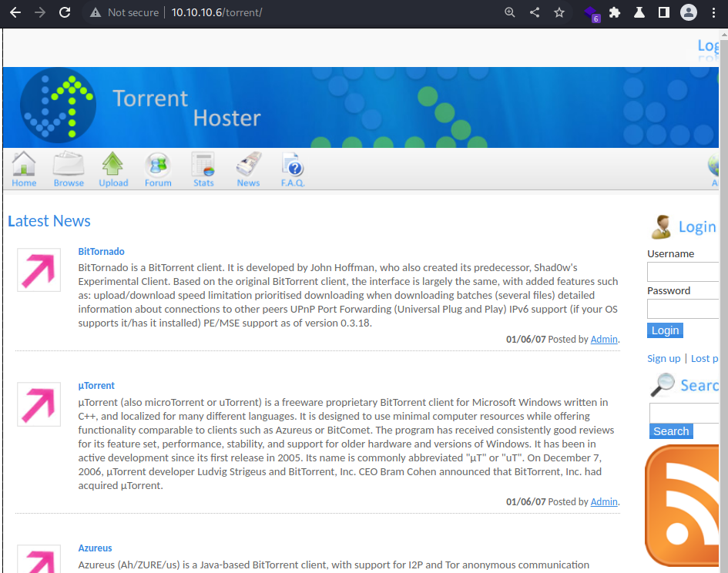Open the browser three-dot menu
This screenshot has height=573, width=728.
(713, 12)
